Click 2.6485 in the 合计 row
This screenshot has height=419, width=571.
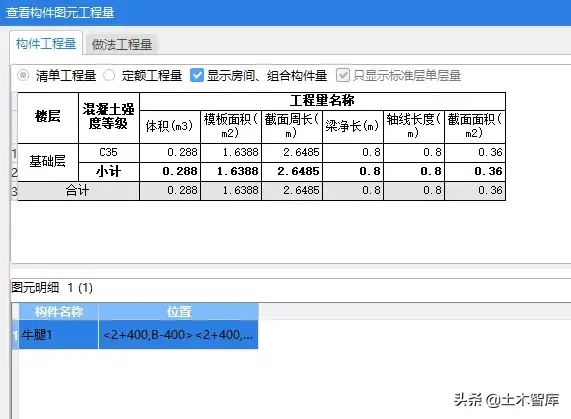pyautogui.click(x=292, y=191)
